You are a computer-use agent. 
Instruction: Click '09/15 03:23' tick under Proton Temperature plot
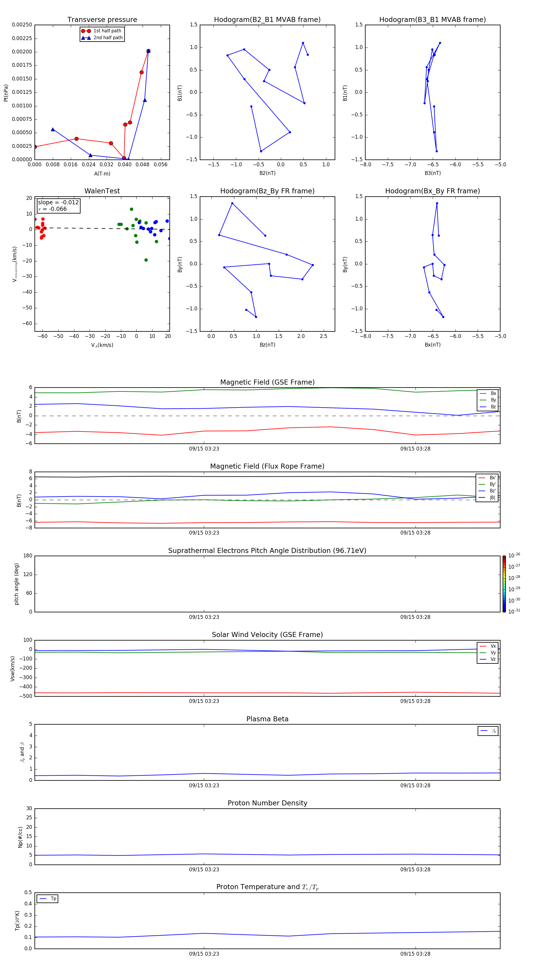(x=204, y=954)
